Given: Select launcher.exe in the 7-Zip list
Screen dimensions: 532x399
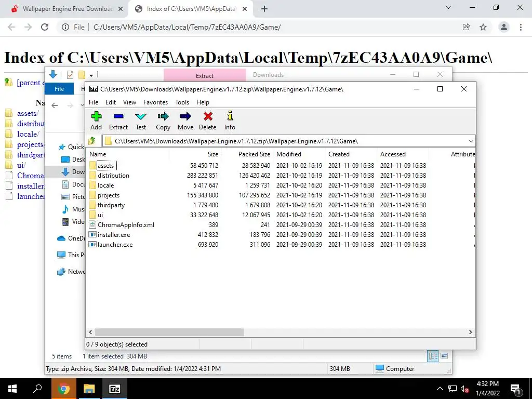Looking at the screenshot, I should point(115,244).
